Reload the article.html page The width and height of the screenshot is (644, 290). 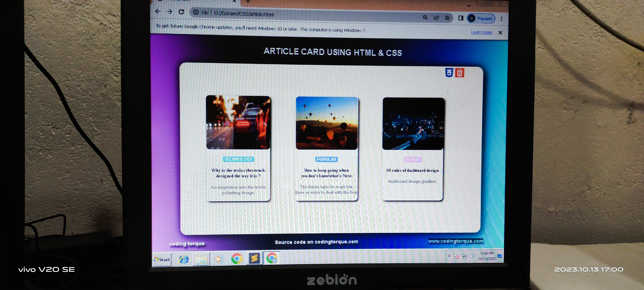click(181, 12)
